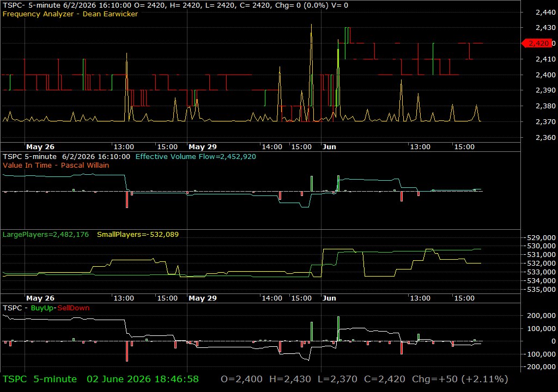Screen dimensions: 558x392
Task: Click the 'LargePlayers=2,482,176' legend
Action: click(46, 235)
